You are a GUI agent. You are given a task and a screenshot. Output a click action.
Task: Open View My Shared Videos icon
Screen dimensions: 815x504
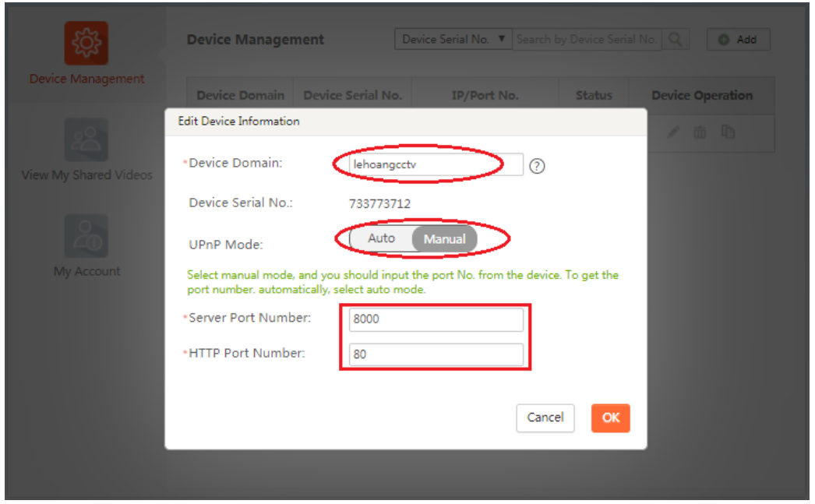(86, 139)
